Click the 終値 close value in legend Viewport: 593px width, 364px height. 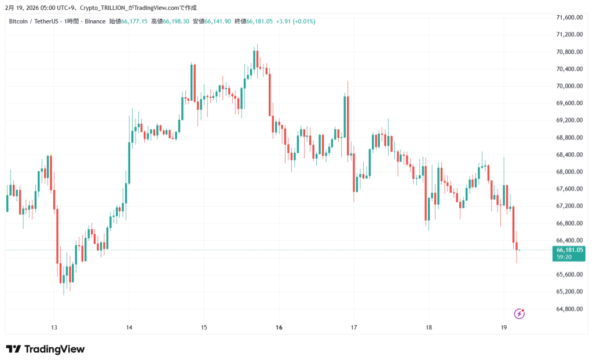click(x=259, y=21)
